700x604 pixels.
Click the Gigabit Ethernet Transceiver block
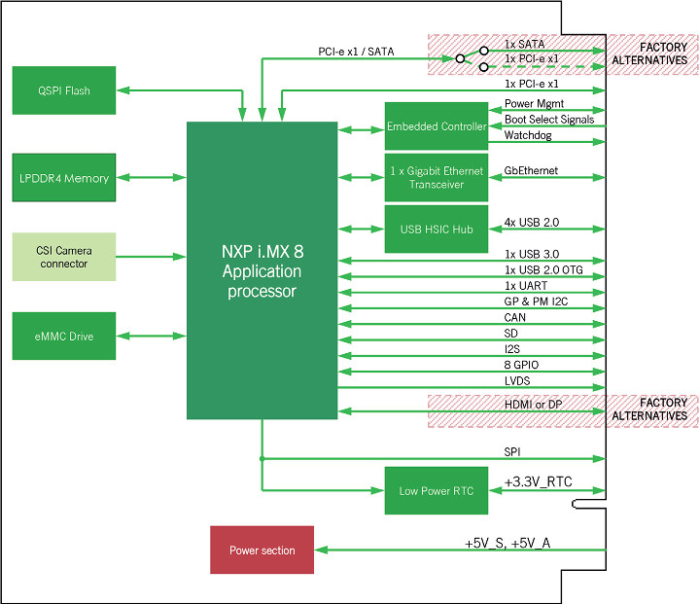pos(436,178)
